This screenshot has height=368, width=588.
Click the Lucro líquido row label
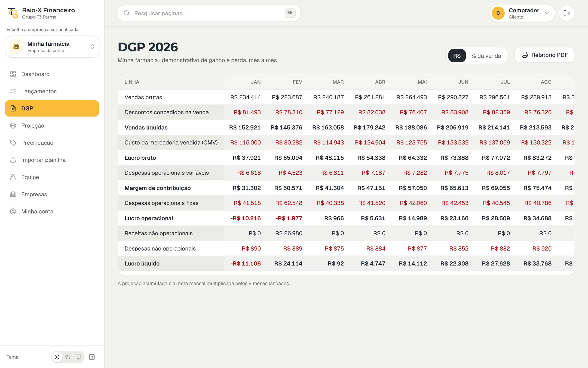coord(142,264)
